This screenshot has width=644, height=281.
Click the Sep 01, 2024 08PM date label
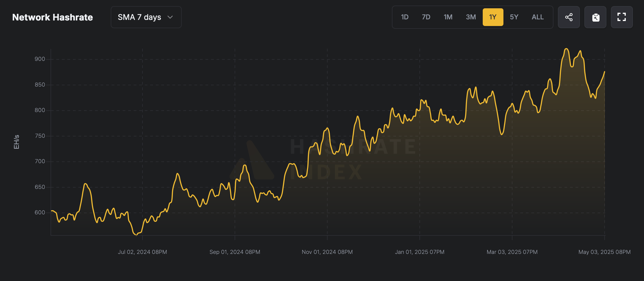pos(235,252)
